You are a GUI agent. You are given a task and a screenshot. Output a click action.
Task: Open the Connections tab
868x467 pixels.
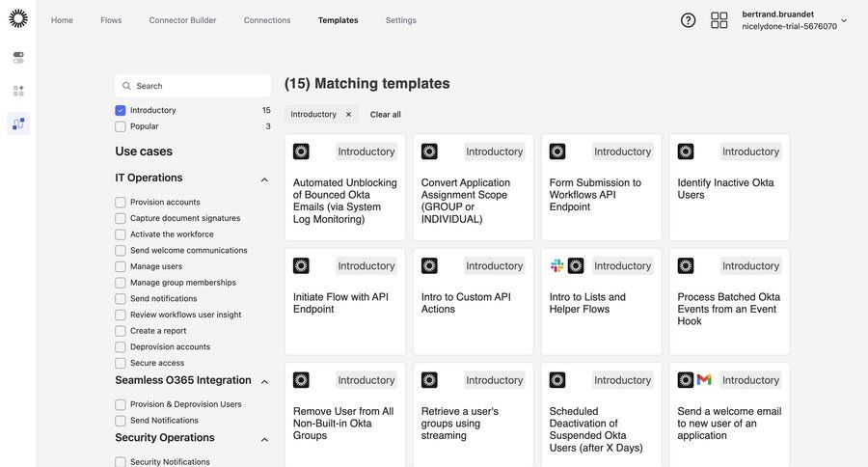click(x=267, y=20)
